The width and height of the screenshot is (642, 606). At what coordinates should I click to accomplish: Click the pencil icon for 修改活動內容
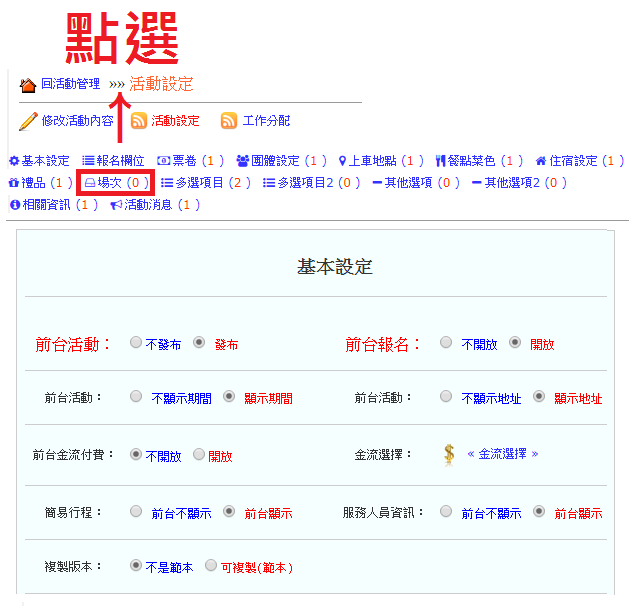click(28, 121)
